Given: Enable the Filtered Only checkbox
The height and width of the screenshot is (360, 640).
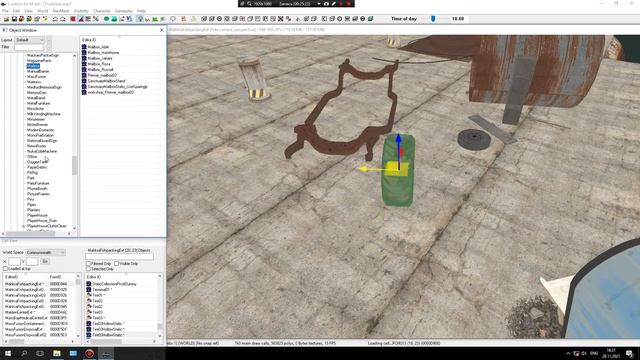Looking at the screenshot, I should [88, 264].
